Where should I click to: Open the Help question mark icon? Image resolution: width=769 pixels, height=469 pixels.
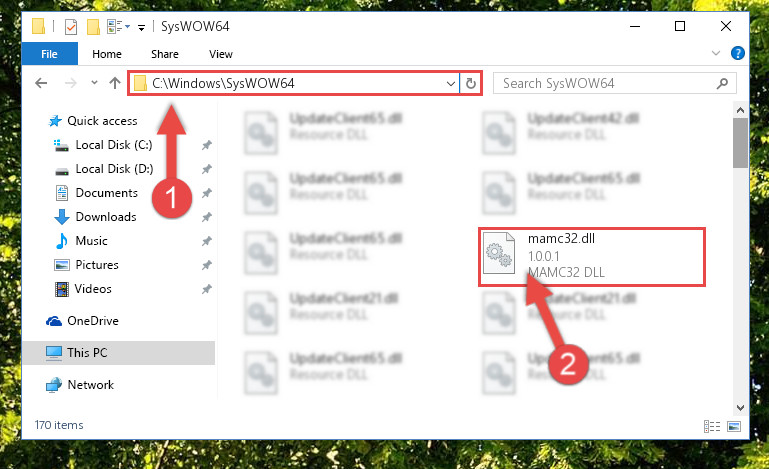pos(737,53)
